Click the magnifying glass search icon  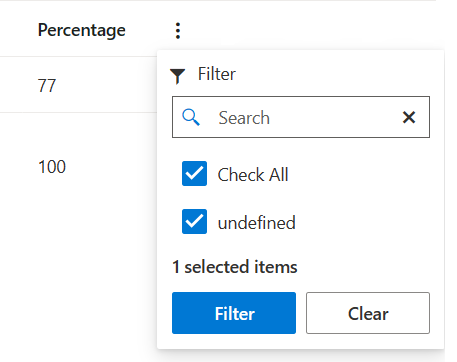[x=191, y=117]
